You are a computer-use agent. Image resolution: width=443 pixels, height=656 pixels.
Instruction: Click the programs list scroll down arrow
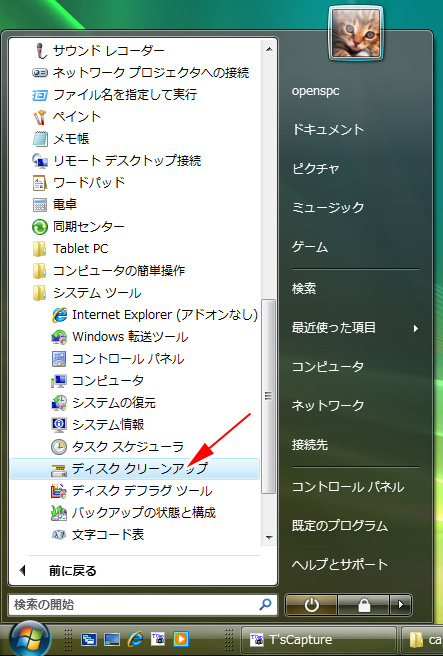(x=269, y=537)
